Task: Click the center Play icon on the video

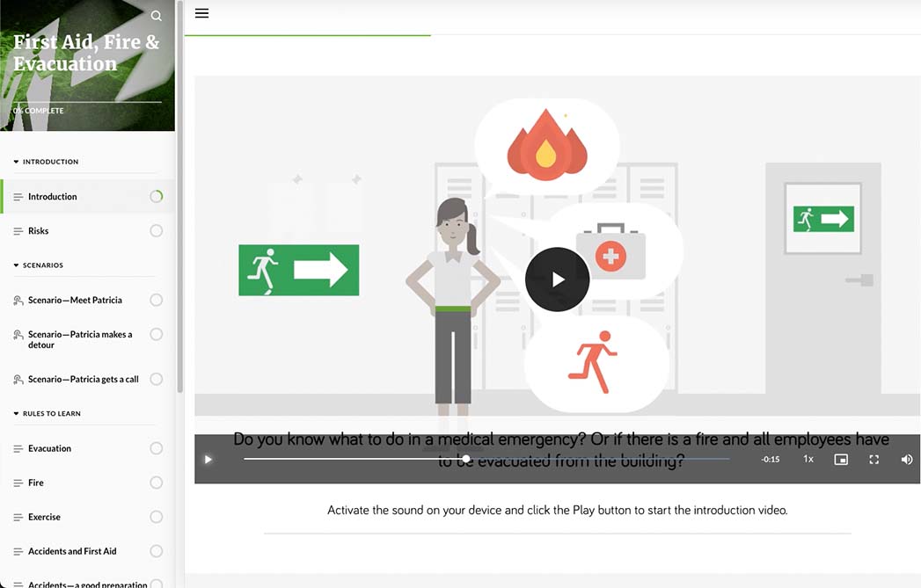Action: coord(557,279)
